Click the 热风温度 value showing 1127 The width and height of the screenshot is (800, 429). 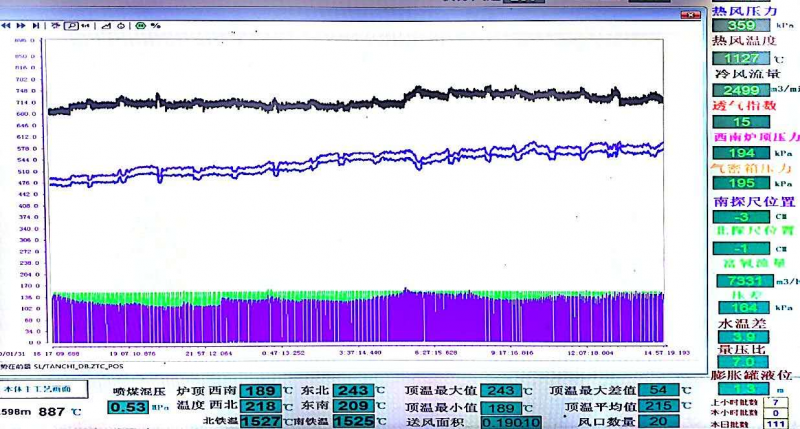pos(741,58)
